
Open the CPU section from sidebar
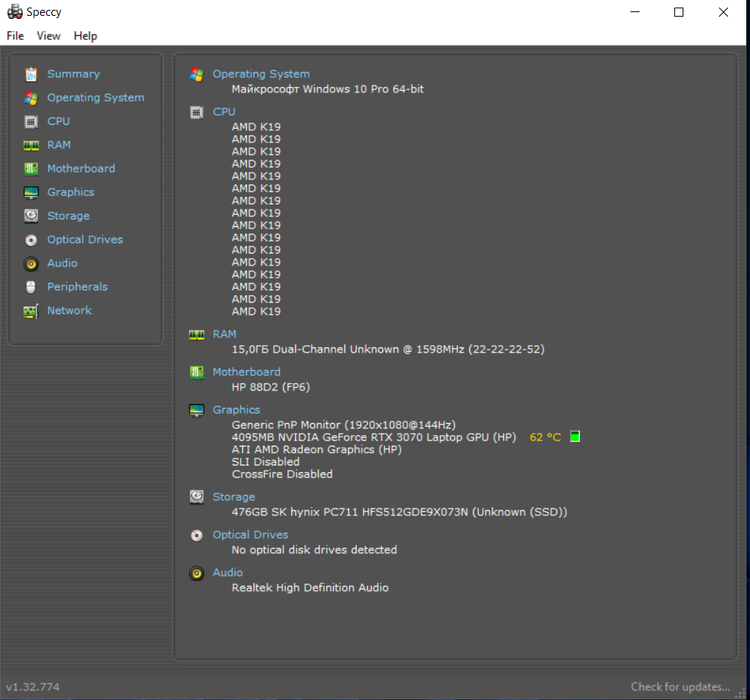pos(58,121)
